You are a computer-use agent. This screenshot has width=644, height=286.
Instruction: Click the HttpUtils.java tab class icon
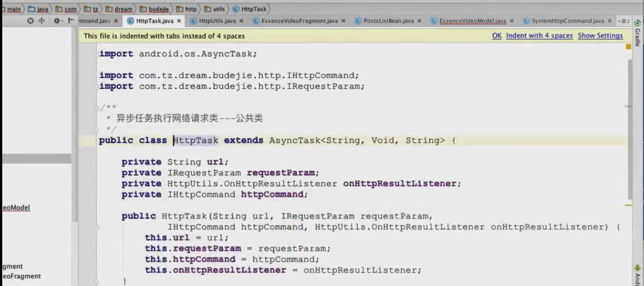[x=194, y=21]
